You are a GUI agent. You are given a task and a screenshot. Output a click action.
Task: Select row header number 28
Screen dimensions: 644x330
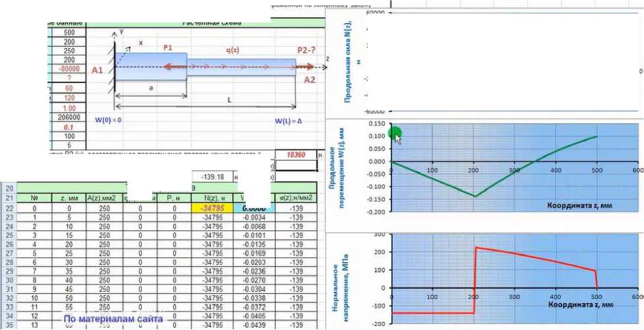point(8,263)
